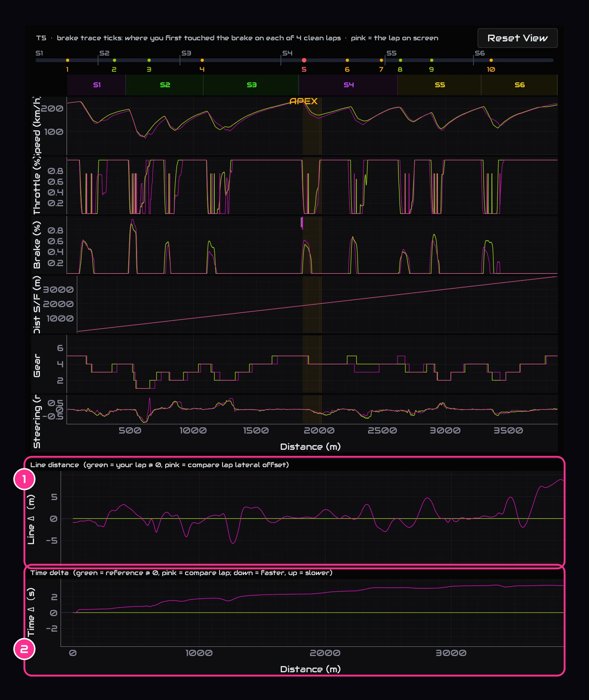Click the Brake (%) axis label

tap(37, 245)
